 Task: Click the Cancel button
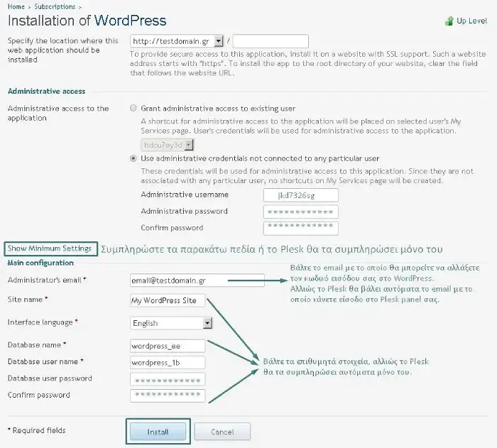[x=222, y=432]
